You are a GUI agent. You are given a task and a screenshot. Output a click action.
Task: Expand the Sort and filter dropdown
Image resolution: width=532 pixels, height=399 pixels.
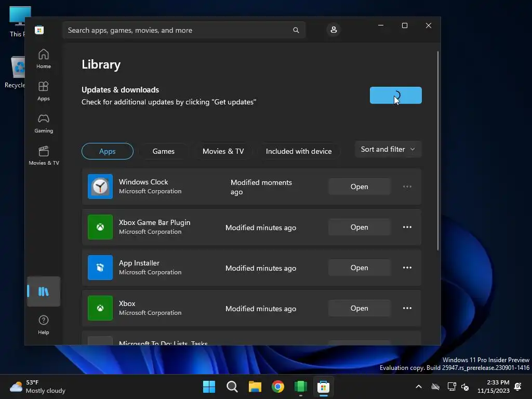pos(388,149)
